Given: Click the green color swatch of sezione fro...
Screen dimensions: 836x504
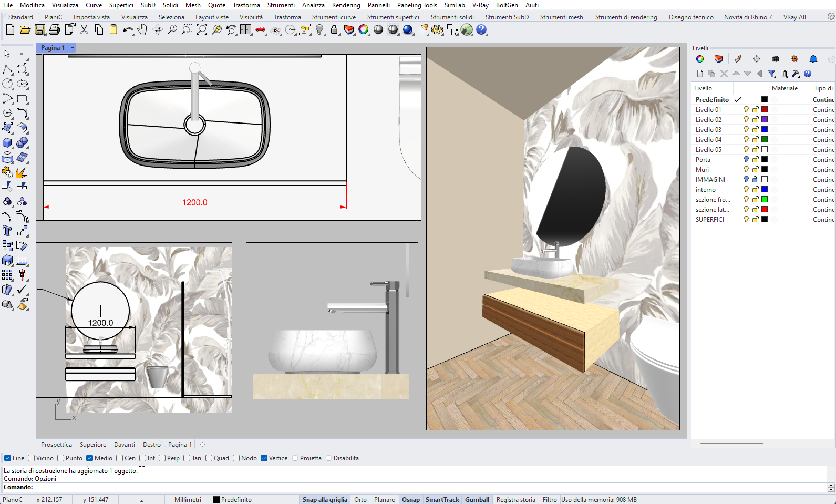Looking at the screenshot, I should tap(765, 200).
